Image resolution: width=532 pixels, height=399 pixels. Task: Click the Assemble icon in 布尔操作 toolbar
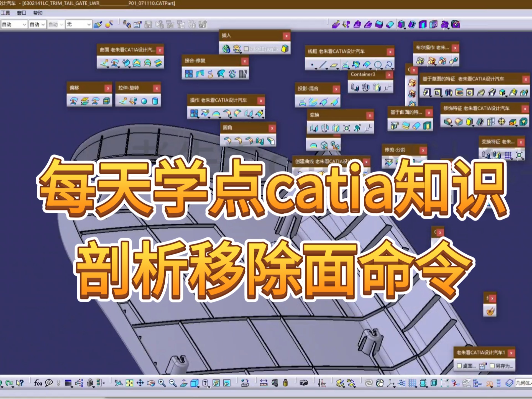[420, 61]
